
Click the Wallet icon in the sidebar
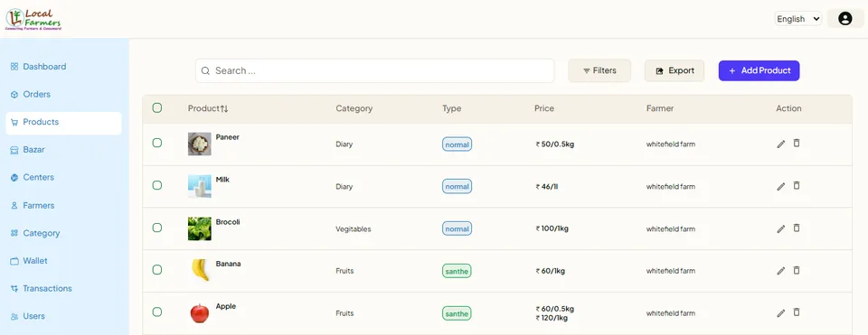[14, 261]
